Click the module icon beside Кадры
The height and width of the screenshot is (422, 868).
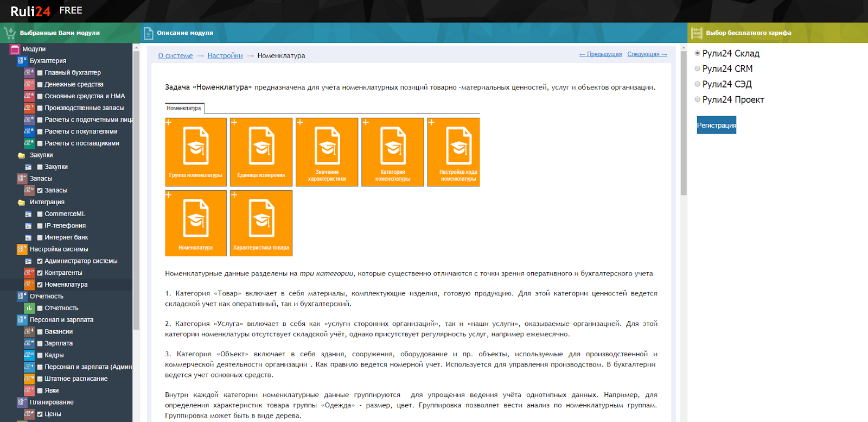click(x=29, y=355)
